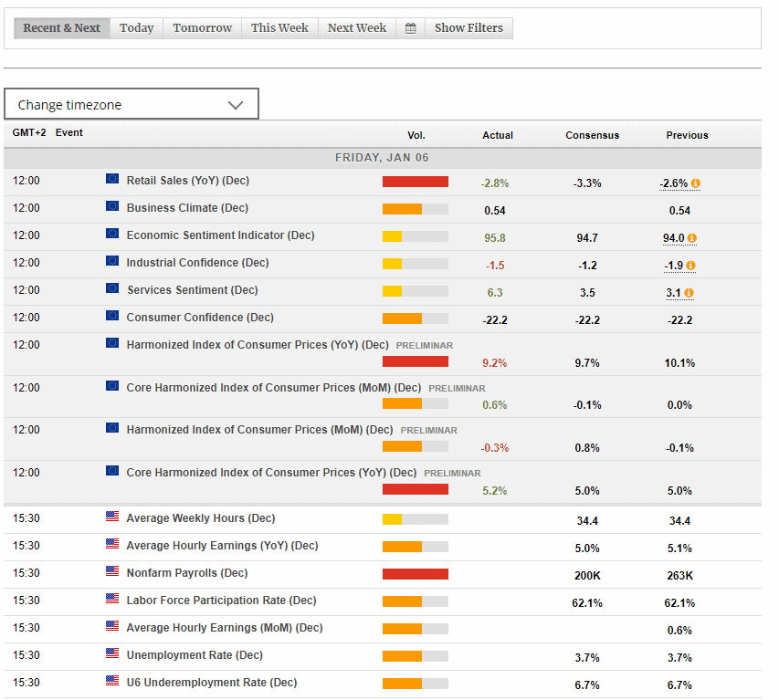This screenshot has height=700, width=779.
Task: Open the Tomorrow tab
Action: (x=202, y=27)
